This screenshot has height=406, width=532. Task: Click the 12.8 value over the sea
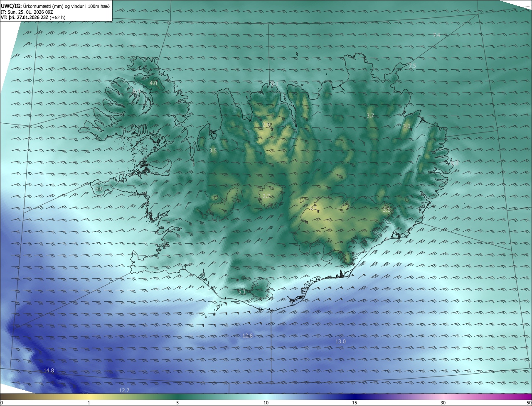247,335
